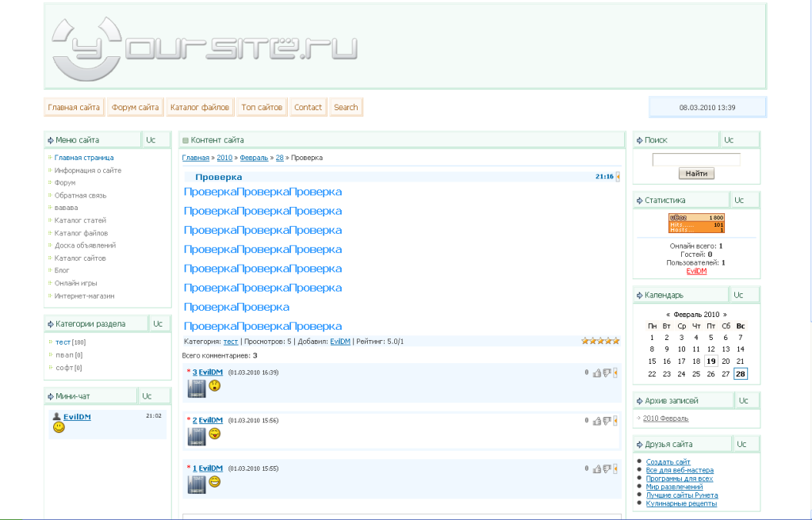812x520 pixels.
Task: Click the thumbs-up icon on comment 1
Action: pos(596,468)
